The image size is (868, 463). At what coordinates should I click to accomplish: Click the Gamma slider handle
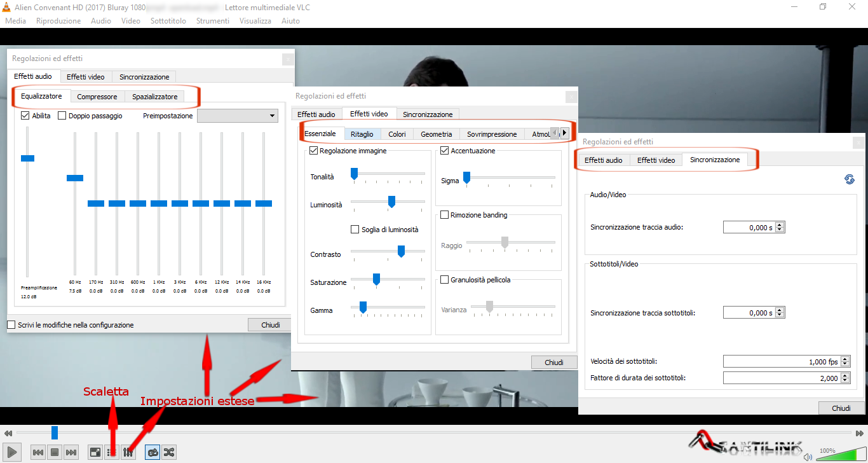click(x=363, y=307)
